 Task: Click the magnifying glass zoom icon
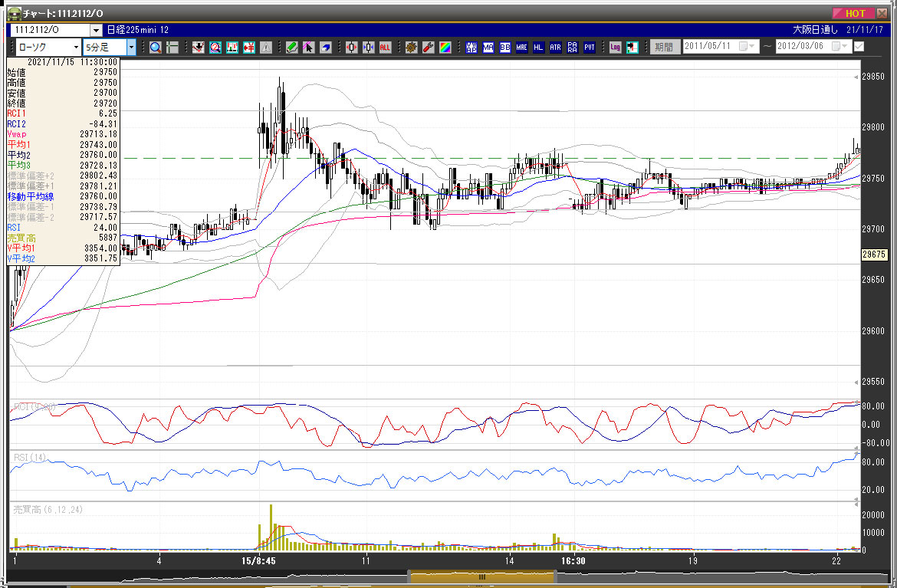[x=155, y=48]
